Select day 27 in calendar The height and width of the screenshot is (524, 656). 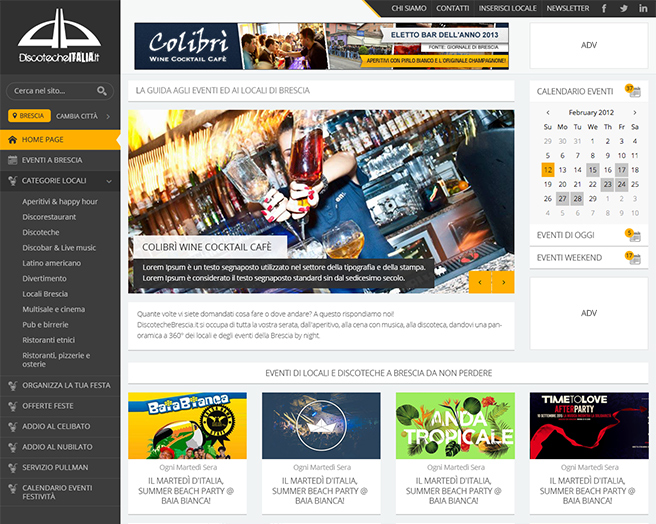(562, 199)
